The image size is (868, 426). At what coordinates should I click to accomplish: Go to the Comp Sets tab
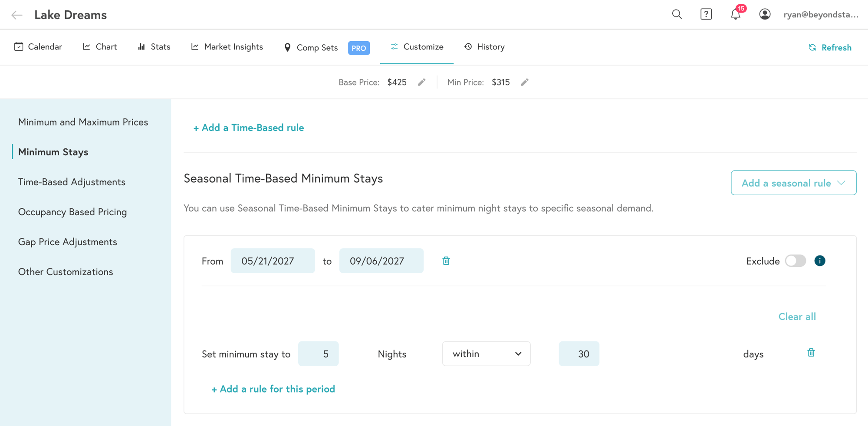(311, 48)
